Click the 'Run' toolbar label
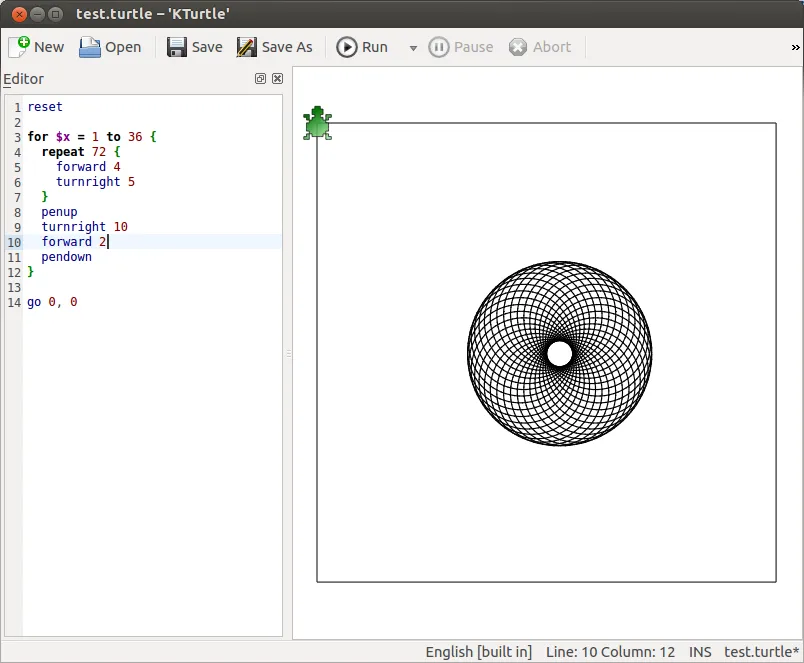Screen dimensions: 804x663 [375, 47]
